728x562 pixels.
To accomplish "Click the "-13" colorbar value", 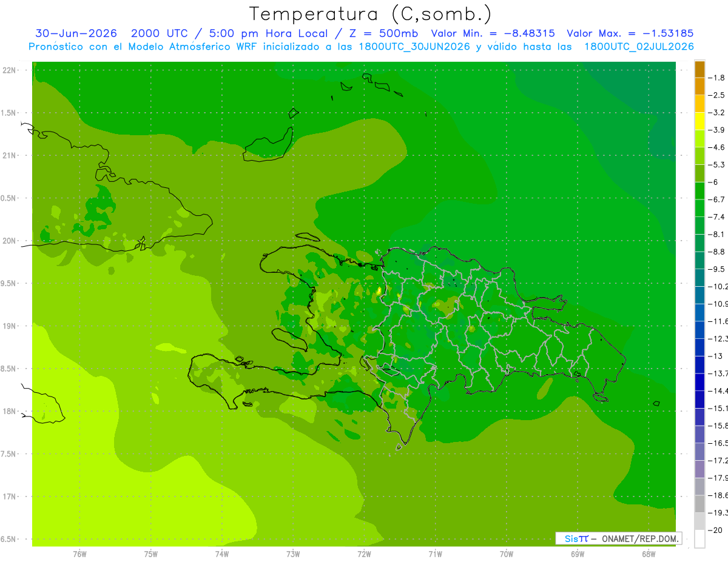I will tap(715, 356).
